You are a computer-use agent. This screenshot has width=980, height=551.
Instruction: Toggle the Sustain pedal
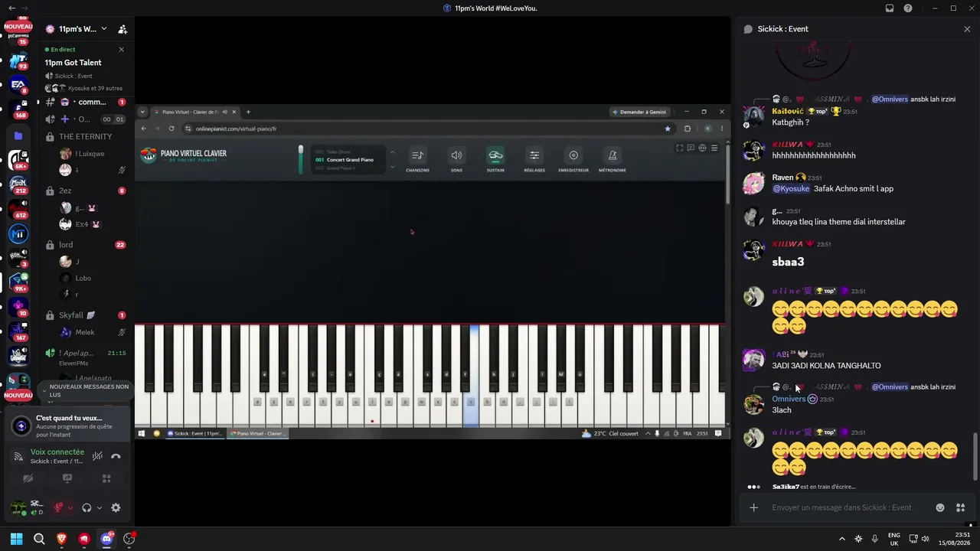[495, 160]
